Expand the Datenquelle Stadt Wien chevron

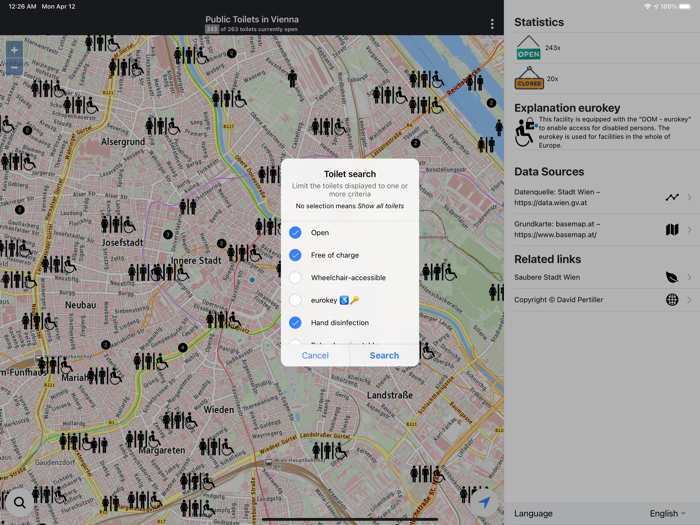[x=689, y=197]
